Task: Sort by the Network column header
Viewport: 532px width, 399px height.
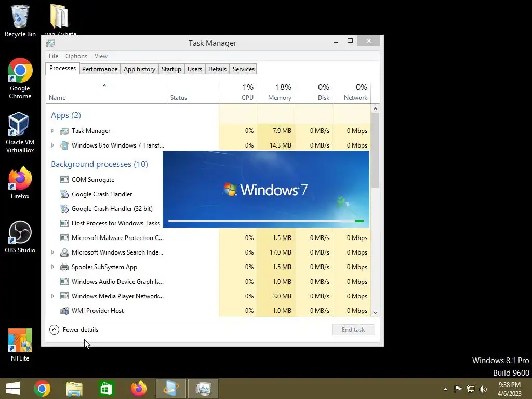Action: 352,92
